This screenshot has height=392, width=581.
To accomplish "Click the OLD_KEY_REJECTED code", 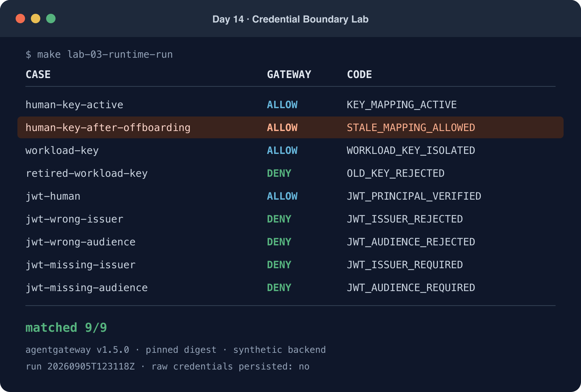I will click(x=395, y=173).
